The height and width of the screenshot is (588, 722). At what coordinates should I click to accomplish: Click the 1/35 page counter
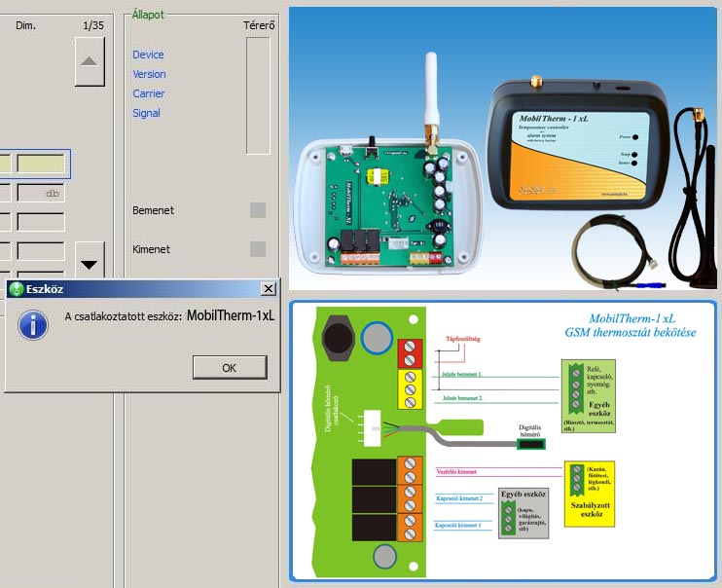93,26
